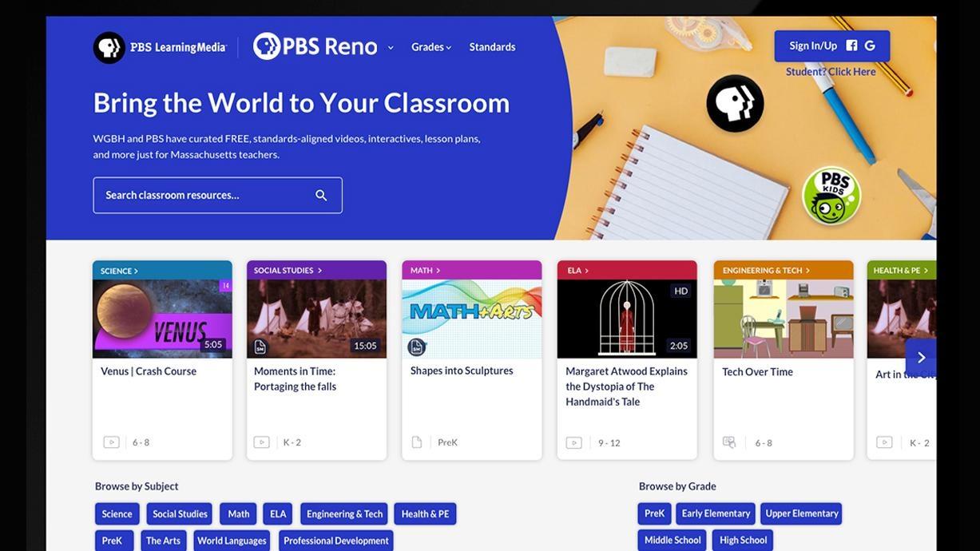980x551 pixels.
Task: Click the black PBS head logo
Action: point(735,104)
